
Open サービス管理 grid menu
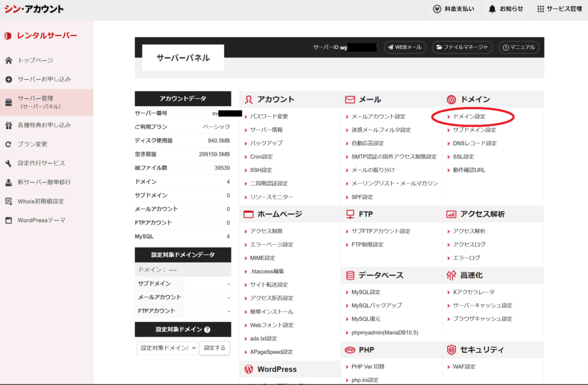pos(540,9)
